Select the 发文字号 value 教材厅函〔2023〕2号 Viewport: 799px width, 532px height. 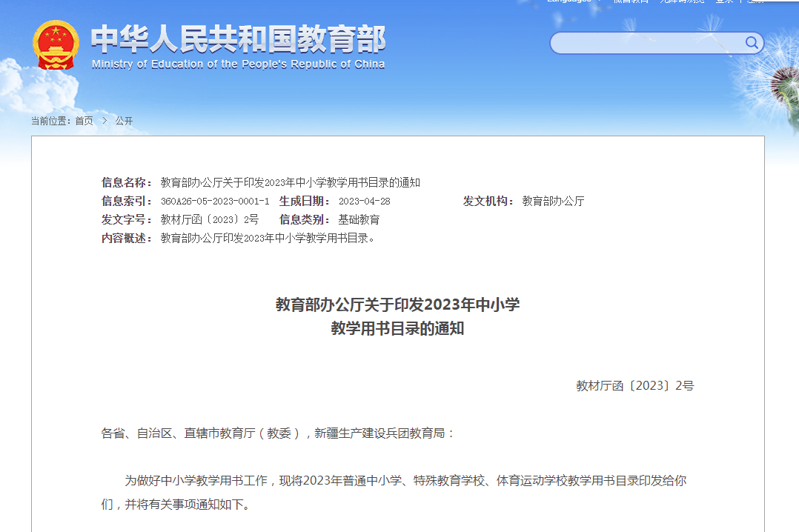coord(210,219)
